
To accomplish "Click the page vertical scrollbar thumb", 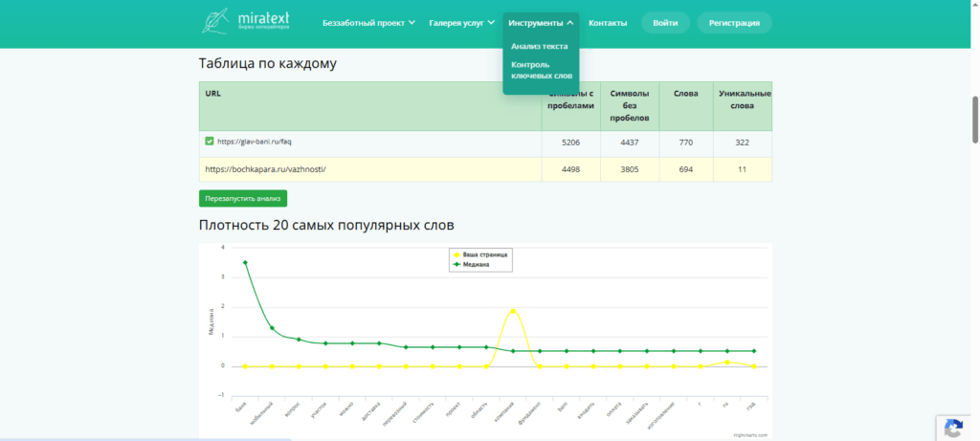I will (975, 120).
